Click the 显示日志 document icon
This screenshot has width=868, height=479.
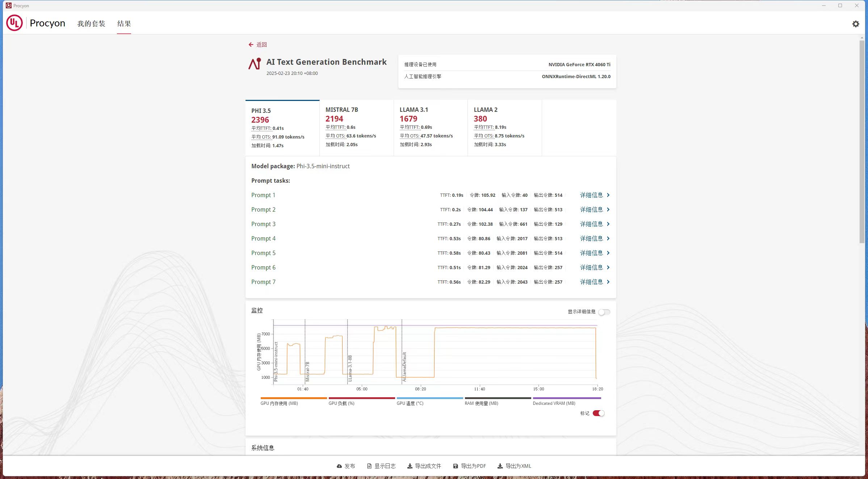pyautogui.click(x=369, y=466)
